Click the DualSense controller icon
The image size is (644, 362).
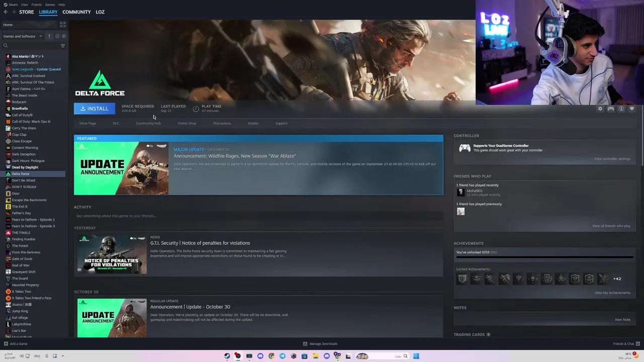[x=464, y=148]
